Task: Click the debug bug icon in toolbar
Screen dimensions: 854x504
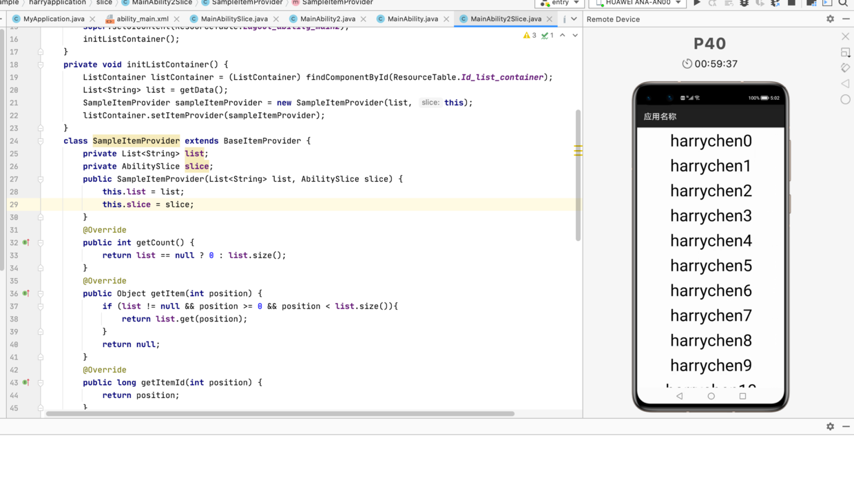Action: point(744,3)
